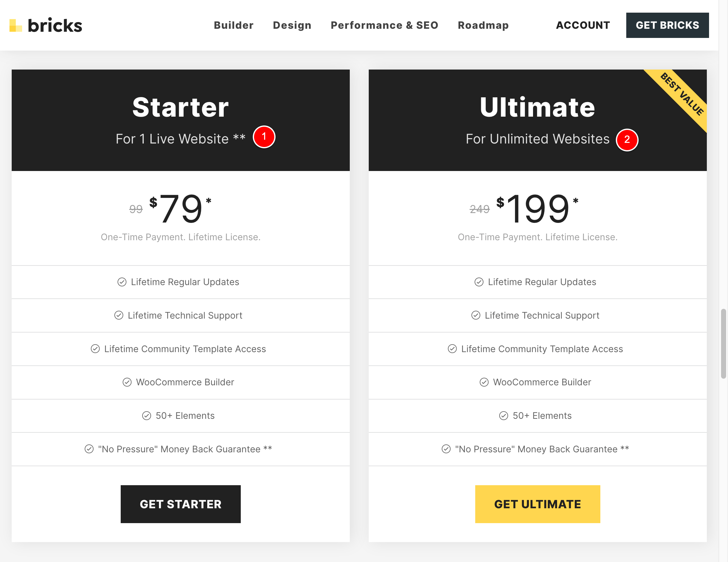Screen dimensions: 728x562
Task: Go to Performance & SEO page
Action: click(384, 25)
